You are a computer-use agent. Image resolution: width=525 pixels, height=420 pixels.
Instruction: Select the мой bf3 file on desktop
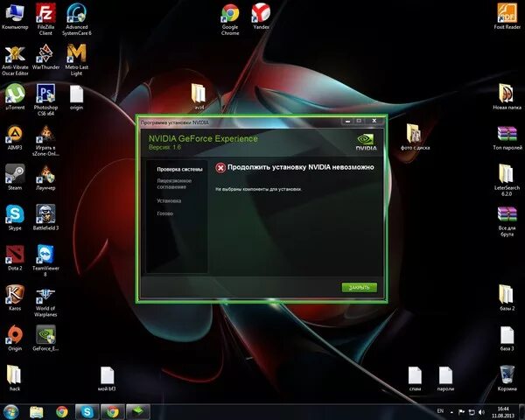point(107,379)
